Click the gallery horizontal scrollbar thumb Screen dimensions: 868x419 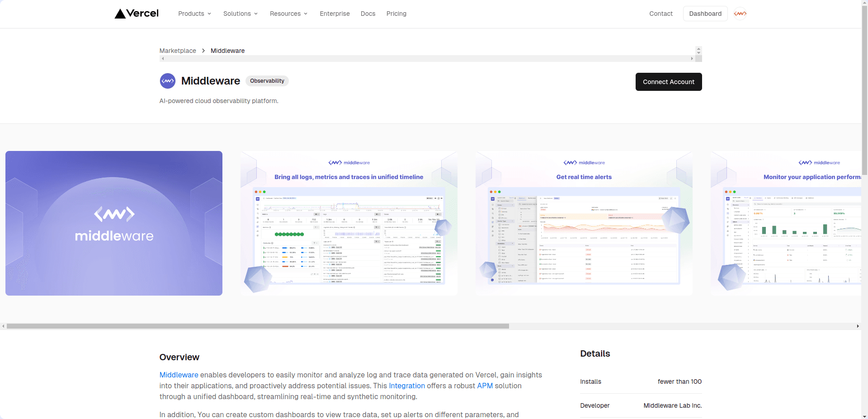258,326
